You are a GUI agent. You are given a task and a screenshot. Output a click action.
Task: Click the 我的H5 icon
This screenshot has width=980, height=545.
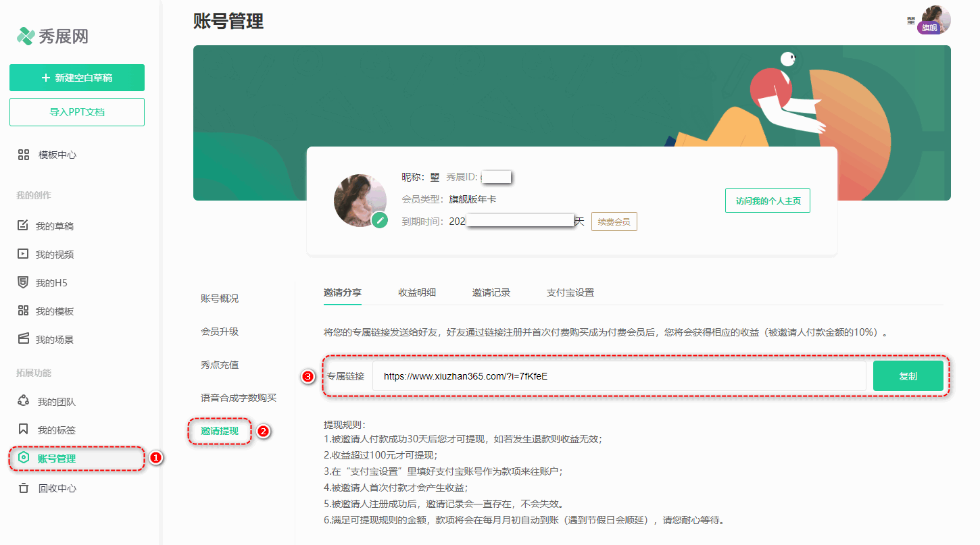(23, 282)
